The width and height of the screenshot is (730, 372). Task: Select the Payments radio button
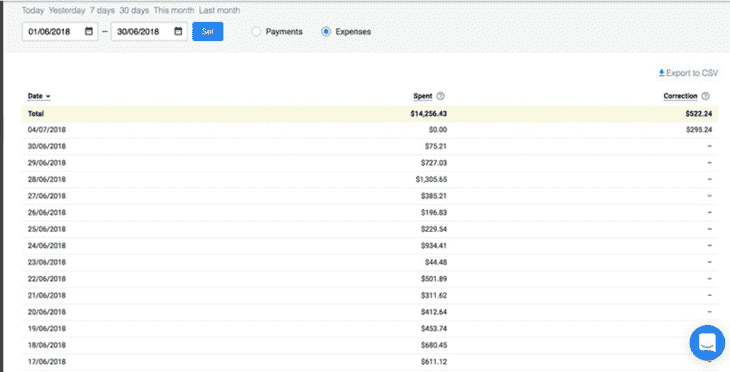point(256,32)
